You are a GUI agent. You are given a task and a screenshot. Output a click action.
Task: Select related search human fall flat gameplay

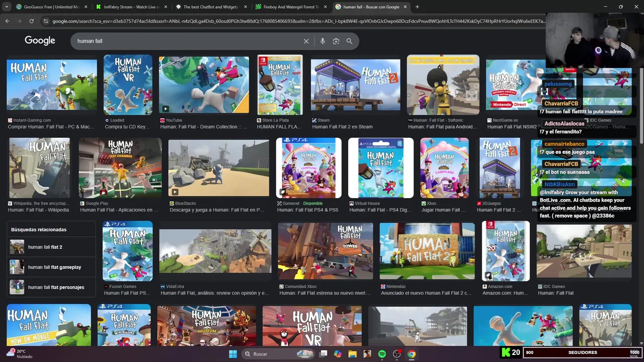click(x=51, y=267)
